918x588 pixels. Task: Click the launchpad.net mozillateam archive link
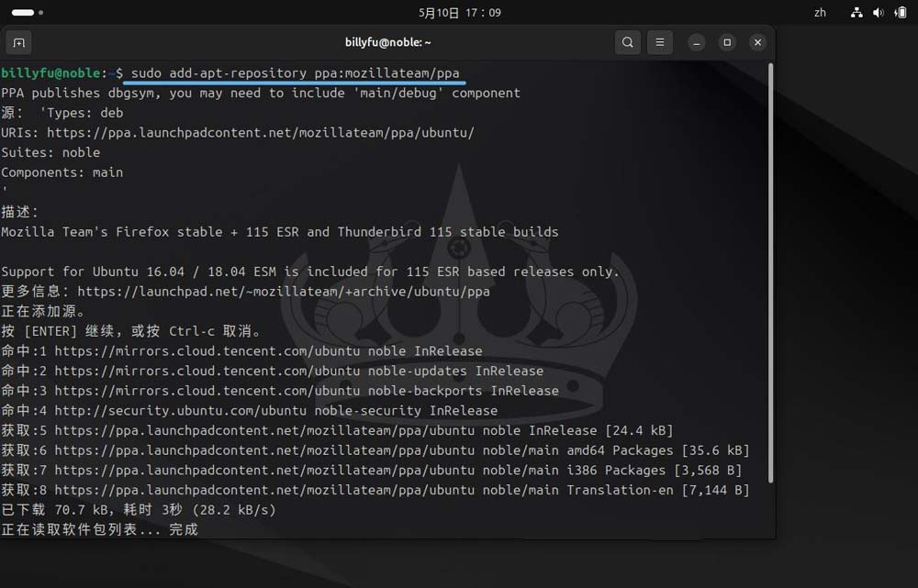pos(283,292)
